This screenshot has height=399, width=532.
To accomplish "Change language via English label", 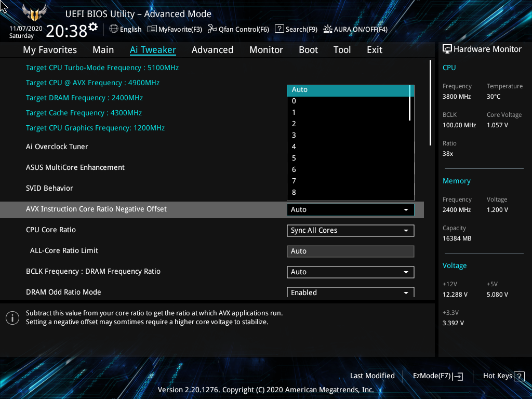I will (x=130, y=29).
